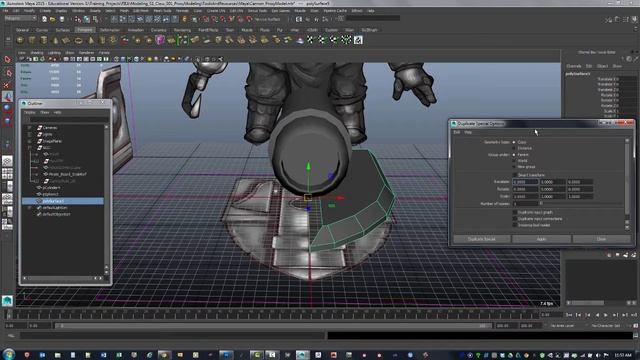This screenshot has height=360, width=640.
Task: Check Duplicate input connections option
Action: pyautogui.click(x=514, y=219)
